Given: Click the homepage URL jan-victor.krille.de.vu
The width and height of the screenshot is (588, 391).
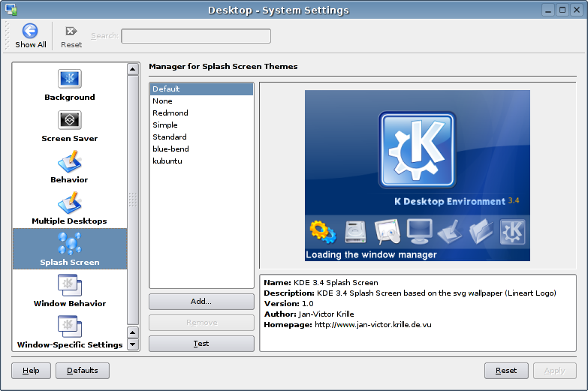Looking at the screenshot, I should [372, 325].
